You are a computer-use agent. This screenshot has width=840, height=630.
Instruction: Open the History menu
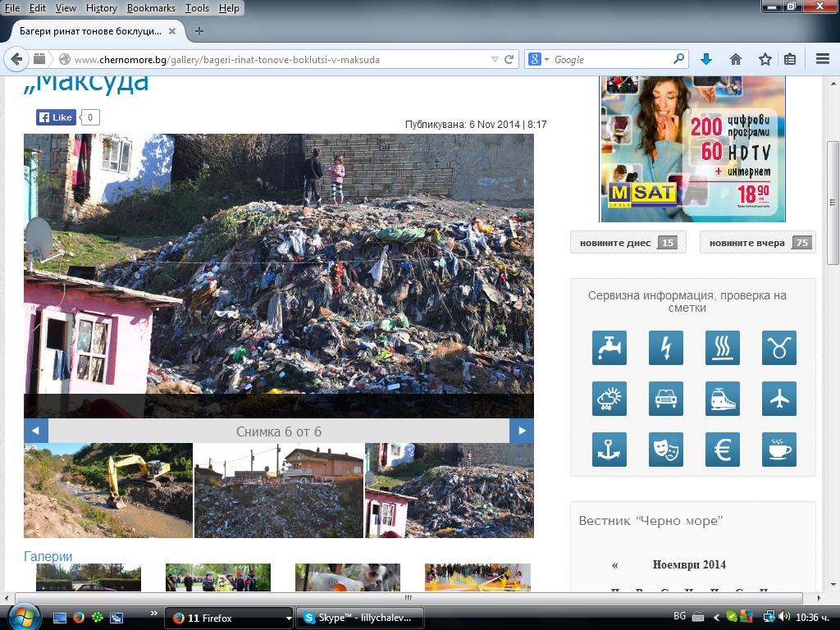(x=101, y=8)
